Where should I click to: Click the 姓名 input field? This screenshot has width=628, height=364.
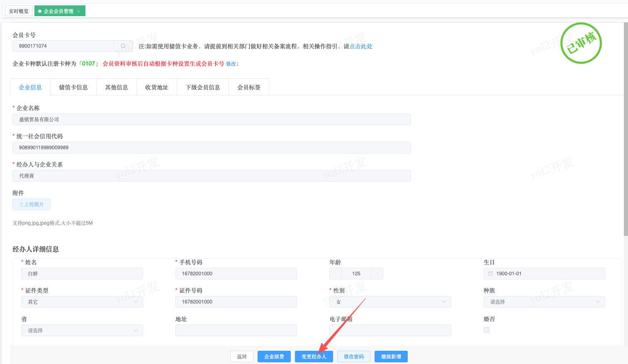tap(82, 274)
